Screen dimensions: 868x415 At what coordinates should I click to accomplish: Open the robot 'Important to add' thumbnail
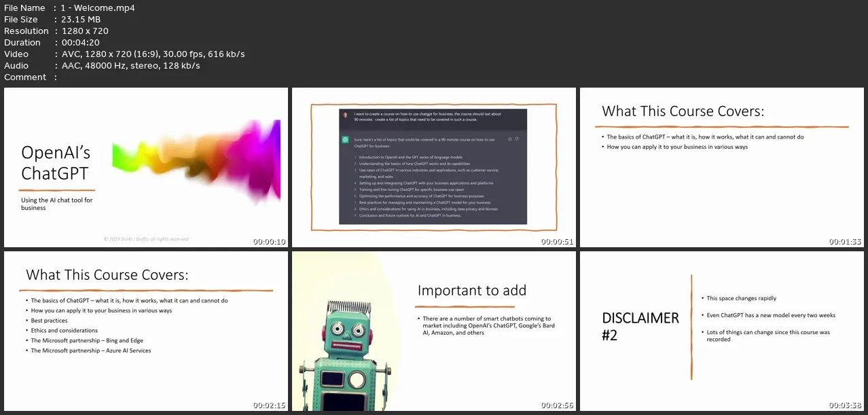[434, 331]
